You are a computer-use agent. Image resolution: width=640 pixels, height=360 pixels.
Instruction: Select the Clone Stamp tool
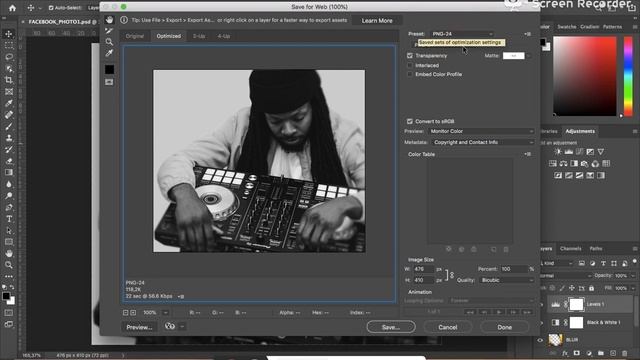(9, 138)
